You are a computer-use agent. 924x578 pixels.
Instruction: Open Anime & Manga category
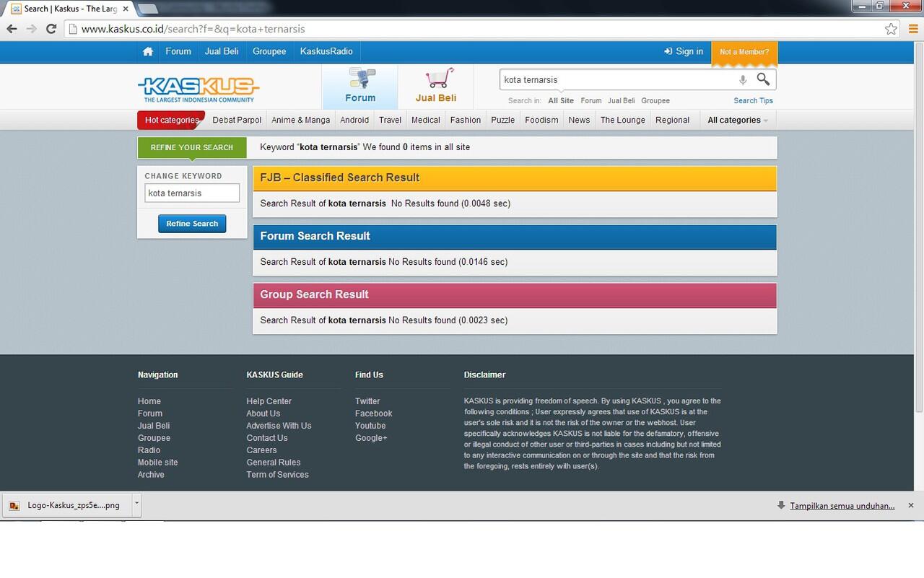(300, 120)
